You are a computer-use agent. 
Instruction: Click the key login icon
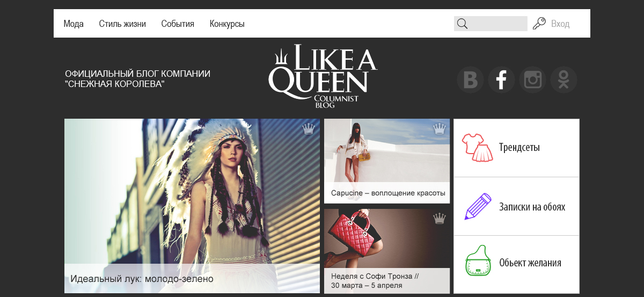point(539,24)
